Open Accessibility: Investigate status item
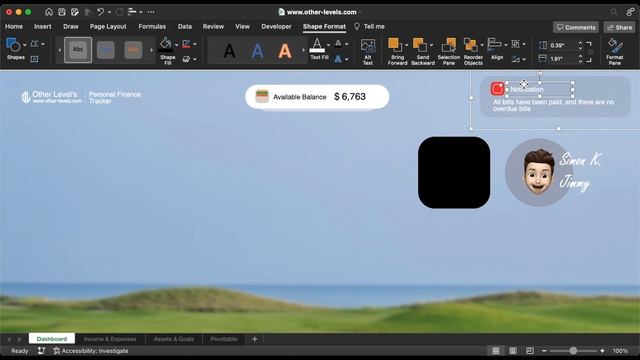640x360 pixels. click(x=91, y=351)
